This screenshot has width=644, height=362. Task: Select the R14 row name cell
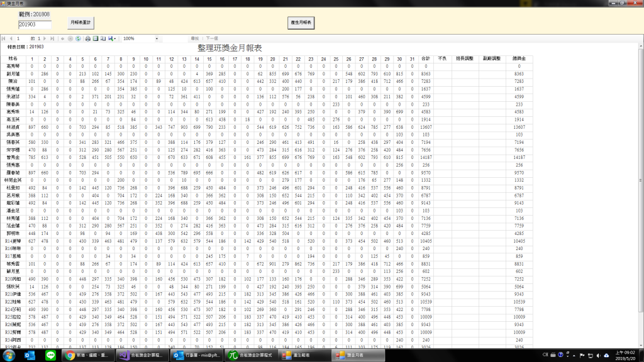click(13, 241)
